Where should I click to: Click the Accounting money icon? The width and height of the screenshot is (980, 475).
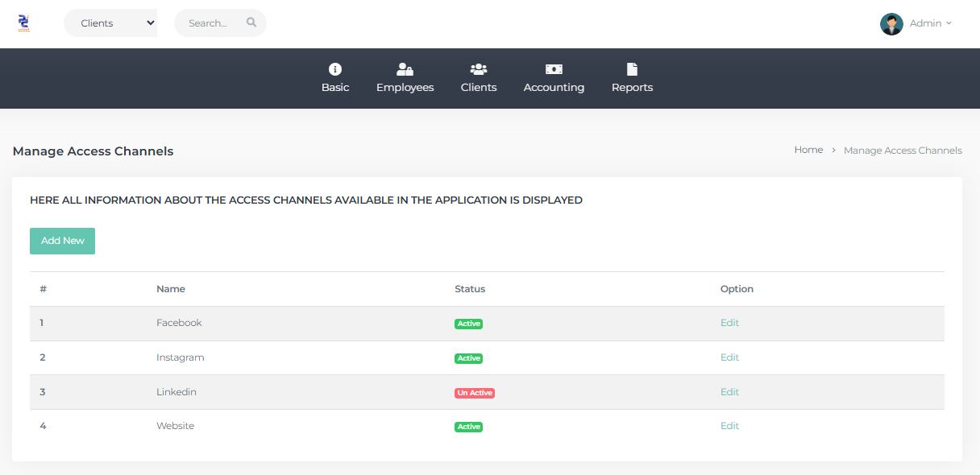[x=554, y=69]
